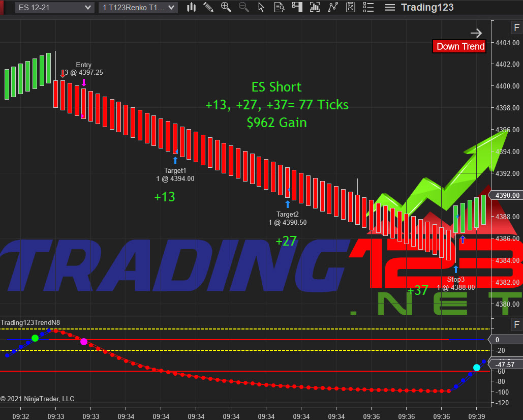The height and width of the screenshot is (420, 523).
Task: Click the +37 profit label
Action: click(418, 290)
